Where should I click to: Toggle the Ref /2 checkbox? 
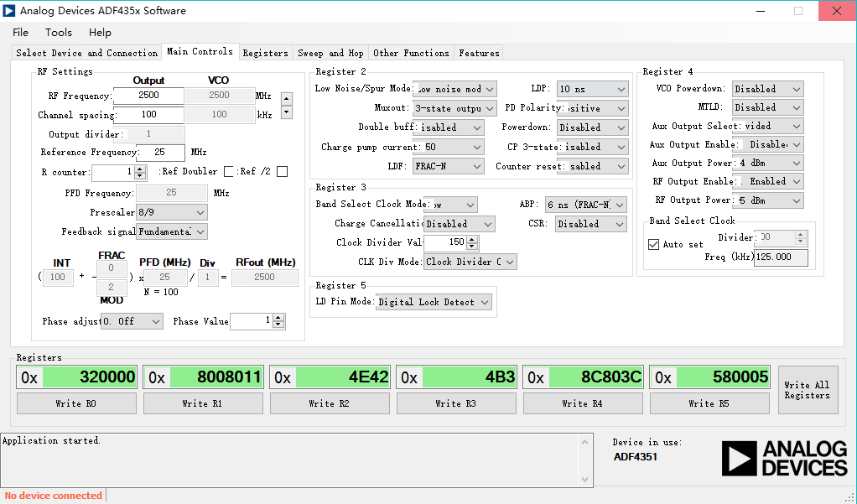282,172
